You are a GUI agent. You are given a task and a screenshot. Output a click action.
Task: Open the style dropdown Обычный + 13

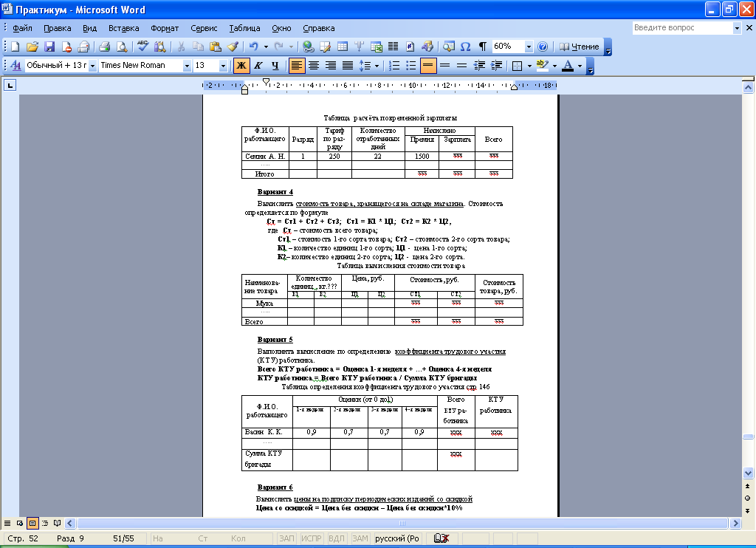point(92,66)
